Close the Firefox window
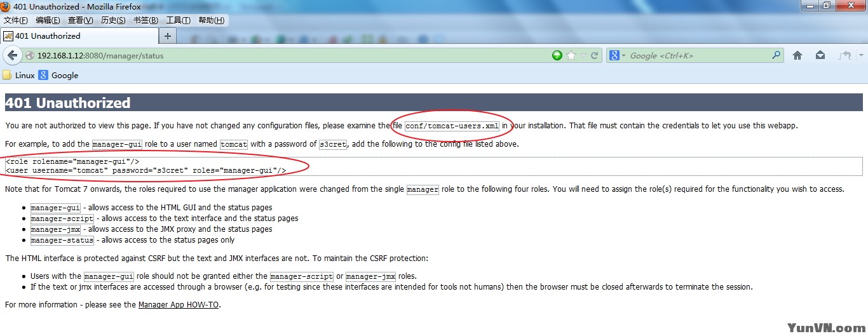The width and height of the screenshot is (868, 336). coord(850,6)
